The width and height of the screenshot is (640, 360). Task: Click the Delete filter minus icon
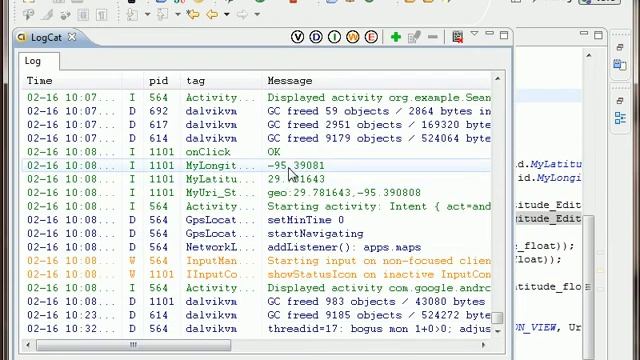point(433,37)
